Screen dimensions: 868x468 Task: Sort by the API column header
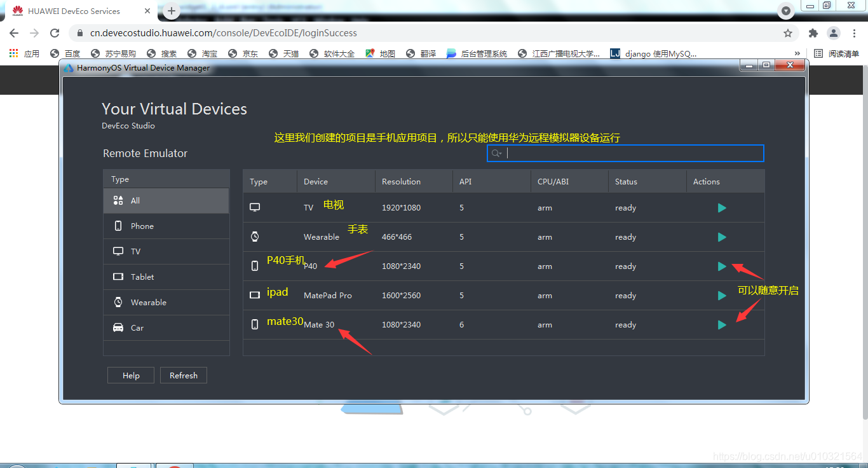pos(492,181)
